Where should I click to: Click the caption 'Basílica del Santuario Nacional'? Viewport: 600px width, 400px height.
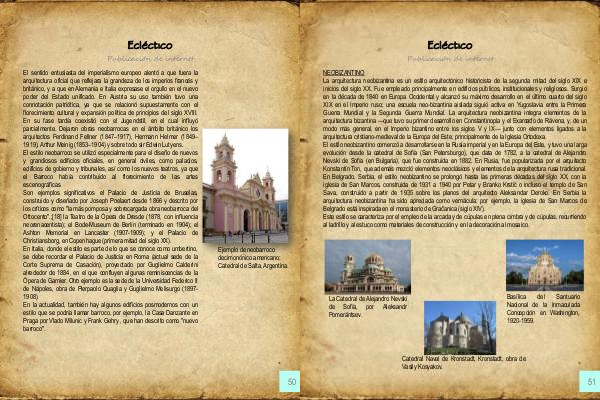click(x=543, y=300)
